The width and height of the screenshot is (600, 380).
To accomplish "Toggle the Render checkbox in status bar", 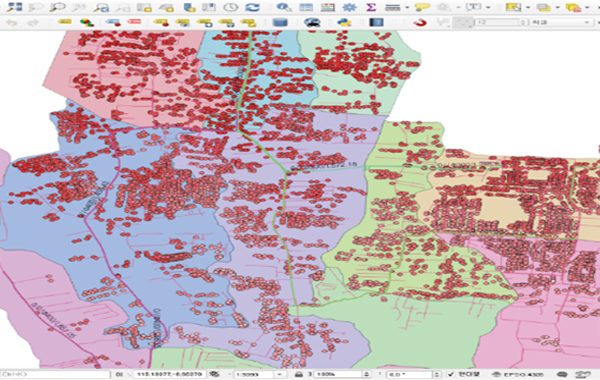I will pyautogui.click(x=450, y=374).
